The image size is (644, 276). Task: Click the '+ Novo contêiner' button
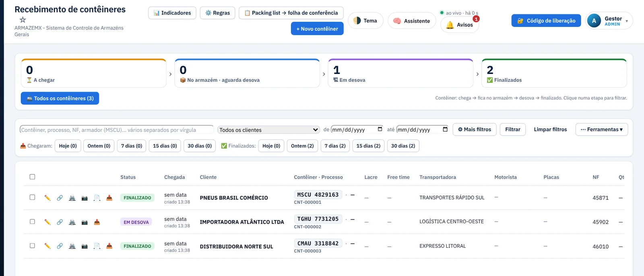coord(317,29)
